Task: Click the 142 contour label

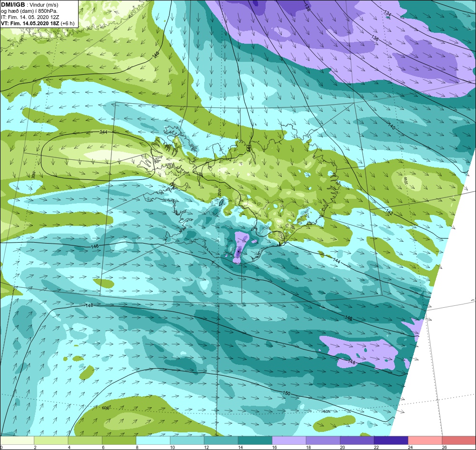Action: click(x=389, y=213)
